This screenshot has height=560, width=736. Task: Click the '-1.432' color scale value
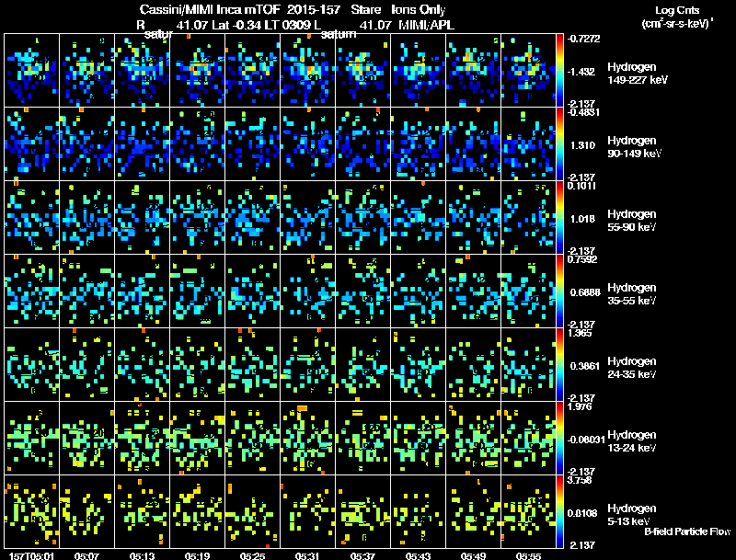(581, 72)
